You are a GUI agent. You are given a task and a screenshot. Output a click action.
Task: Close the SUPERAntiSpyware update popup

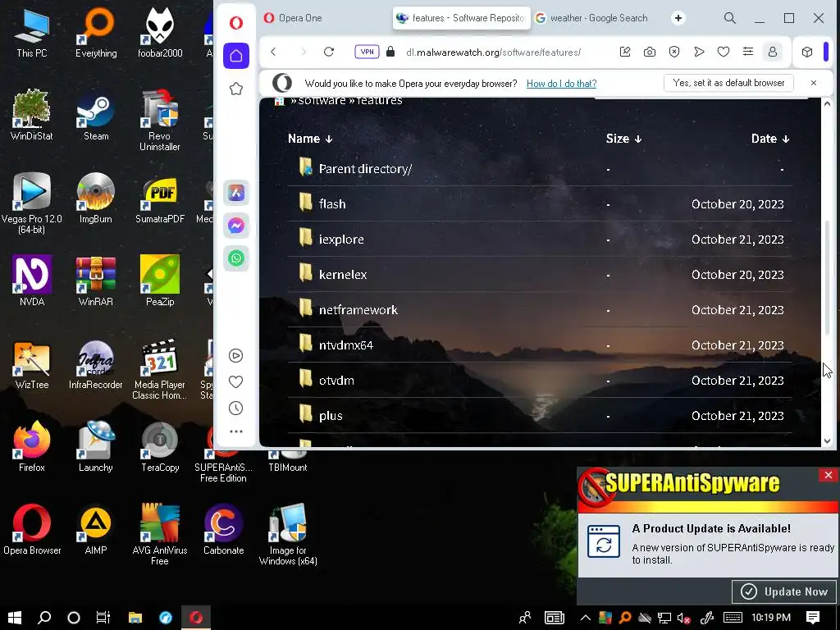click(x=829, y=475)
